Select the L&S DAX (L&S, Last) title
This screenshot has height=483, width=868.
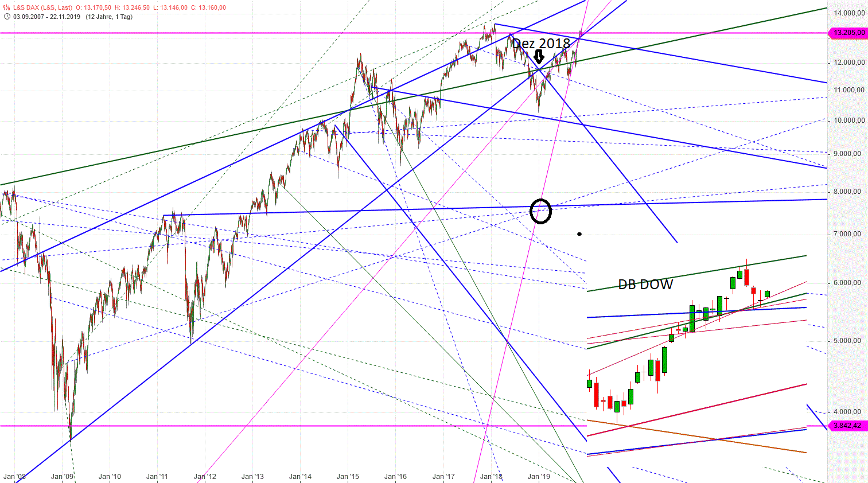(x=43, y=7)
